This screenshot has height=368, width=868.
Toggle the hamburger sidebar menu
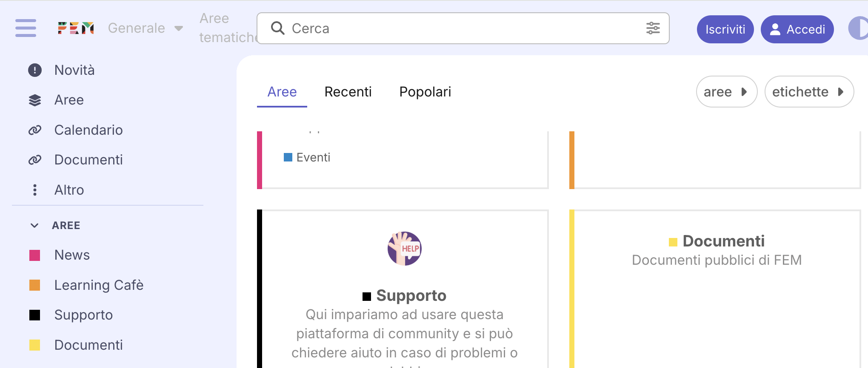tap(26, 28)
